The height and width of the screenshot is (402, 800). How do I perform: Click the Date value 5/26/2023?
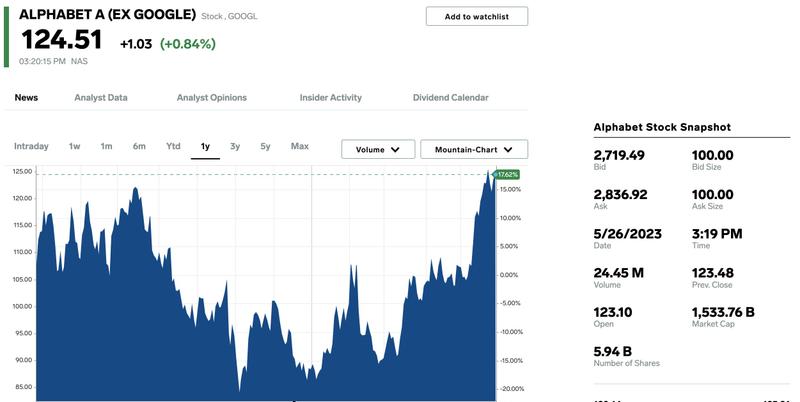pyautogui.click(x=628, y=234)
